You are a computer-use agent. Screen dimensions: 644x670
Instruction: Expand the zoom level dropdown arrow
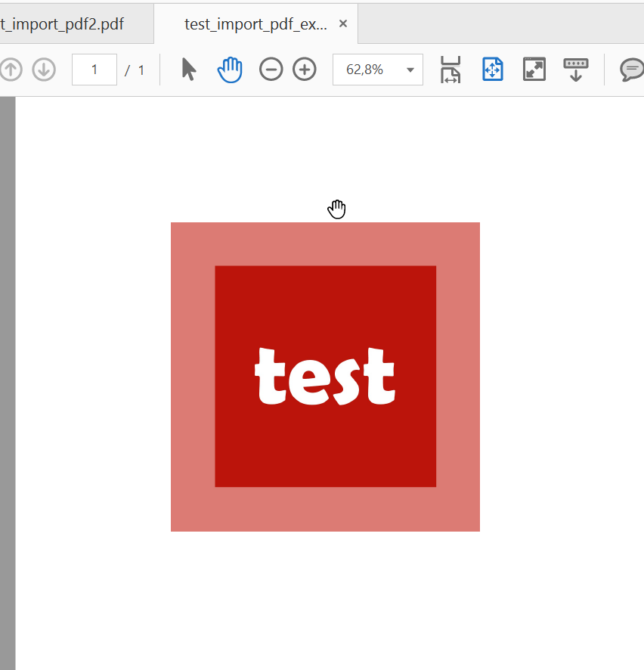410,70
